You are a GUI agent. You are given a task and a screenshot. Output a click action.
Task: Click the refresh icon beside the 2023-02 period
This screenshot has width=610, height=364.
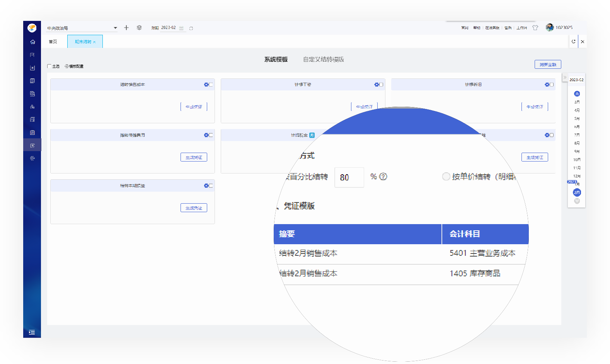click(191, 28)
